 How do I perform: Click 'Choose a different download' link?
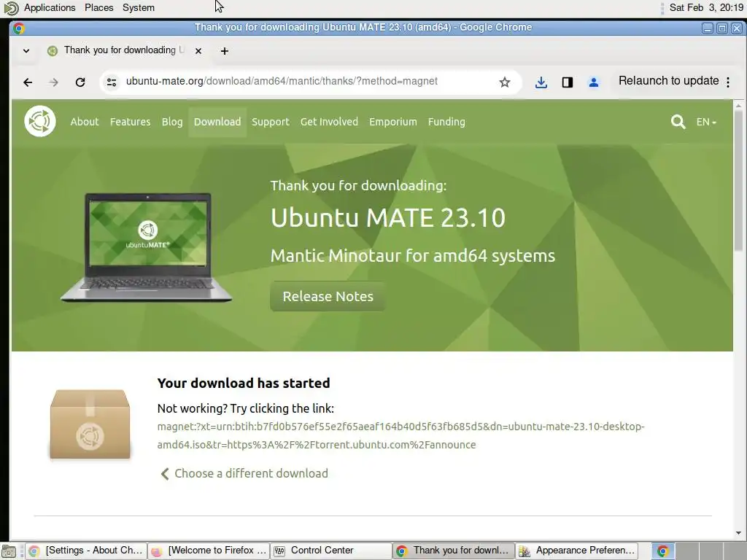244,473
